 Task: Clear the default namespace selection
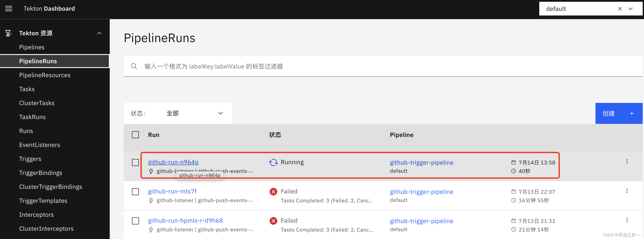(x=620, y=9)
